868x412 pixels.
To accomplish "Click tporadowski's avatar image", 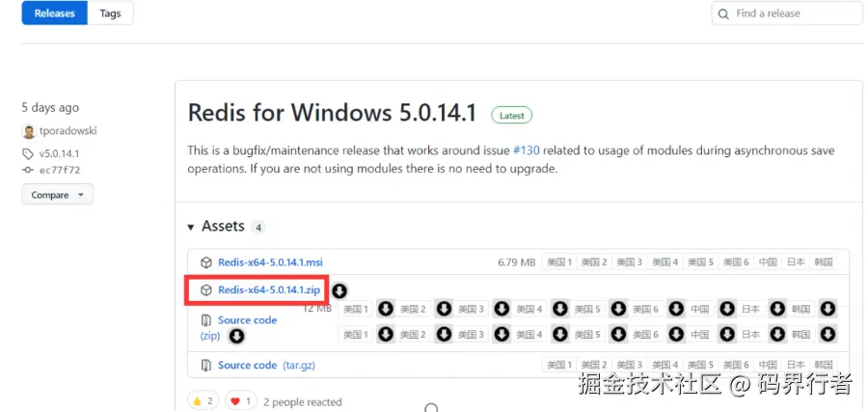I will click(x=29, y=132).
